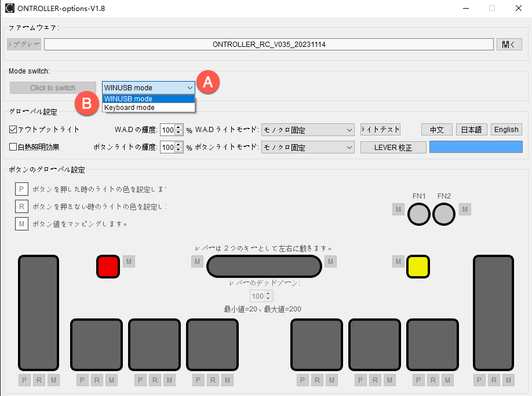The image size is (532, 396).
Task: Decrease button light brightness with down arrow
Action: (x=179, y=150)
